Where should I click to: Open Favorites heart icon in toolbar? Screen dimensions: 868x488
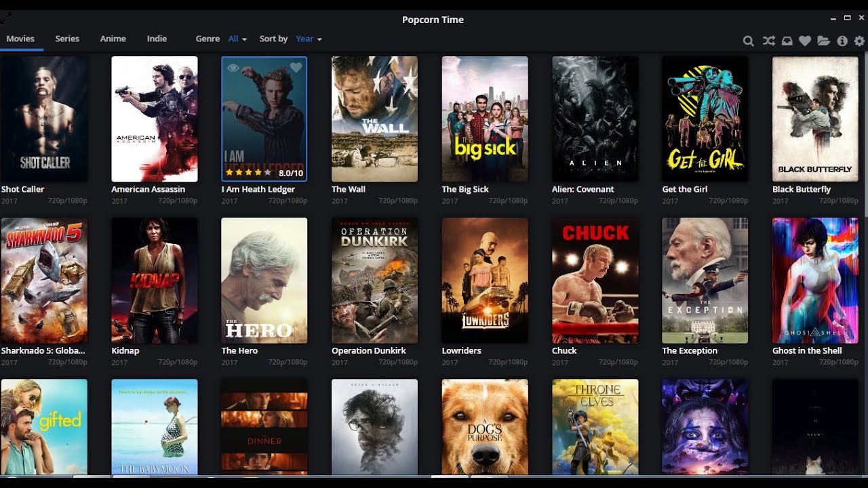coord(805,41)
